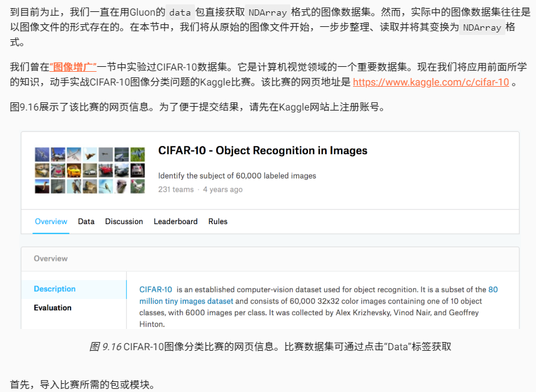Go to the Leaderboard tab
This screenshot has height=392, width=536.
(x=176, y=221)
